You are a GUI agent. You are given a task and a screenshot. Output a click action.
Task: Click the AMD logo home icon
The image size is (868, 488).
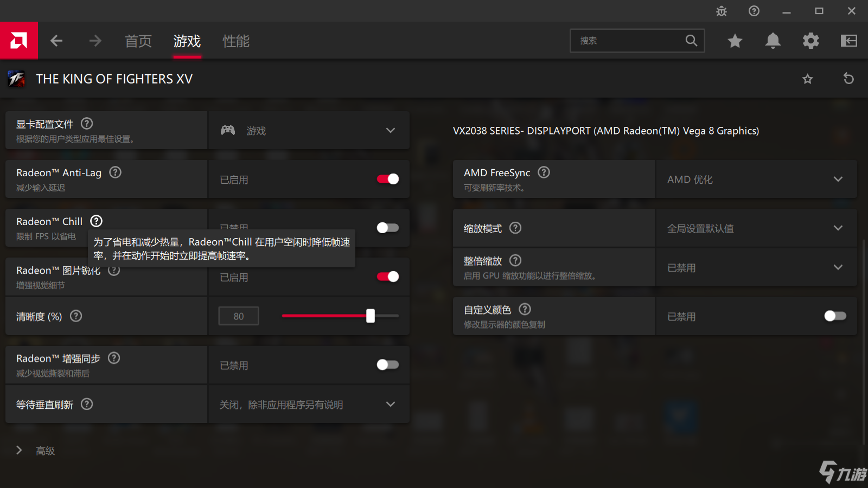[x=19, y=40]
